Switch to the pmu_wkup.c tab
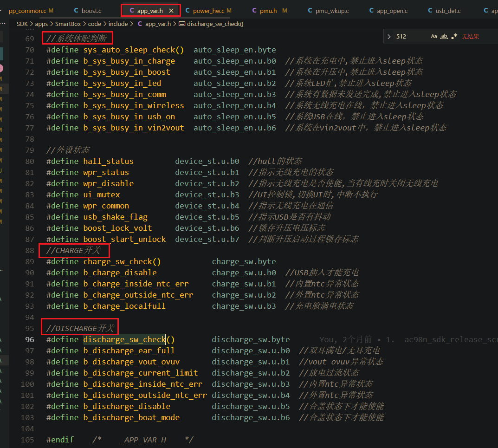The height and width of the screenshot is (448, 498). click(329, 11)
